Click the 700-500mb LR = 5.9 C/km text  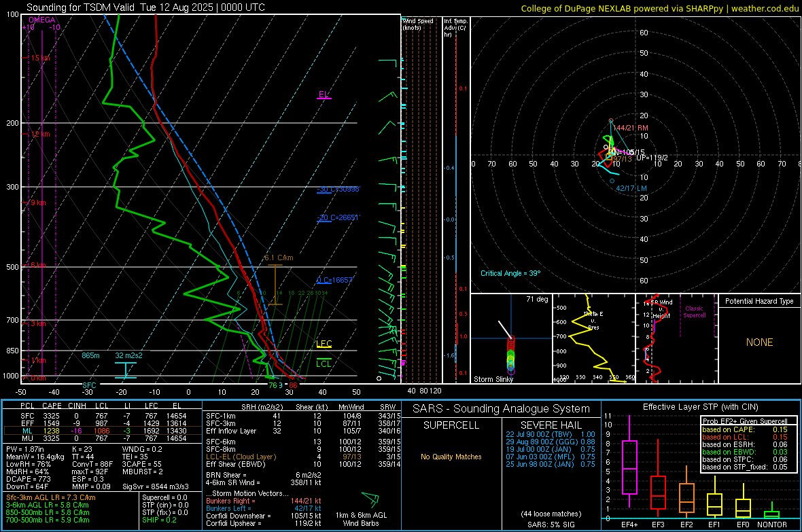pos(48,520)
